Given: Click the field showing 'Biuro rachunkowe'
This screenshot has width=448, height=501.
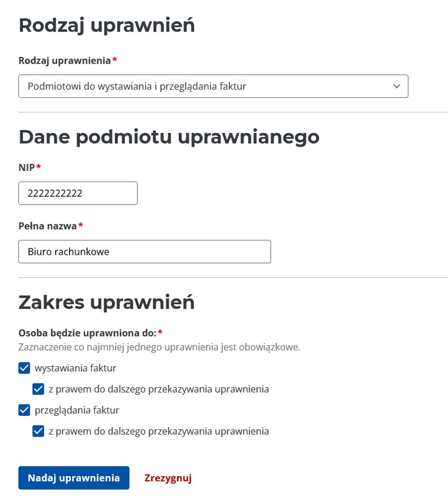Looking at the screenshot, I should point(145,252).
